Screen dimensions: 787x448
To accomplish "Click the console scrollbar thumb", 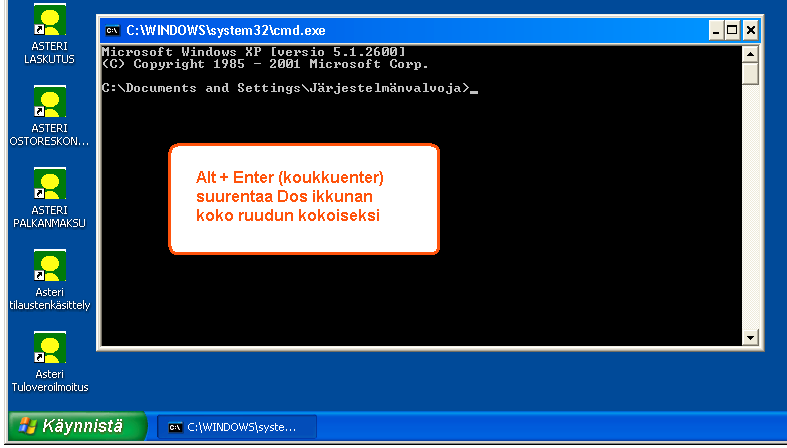I will 750,73.
